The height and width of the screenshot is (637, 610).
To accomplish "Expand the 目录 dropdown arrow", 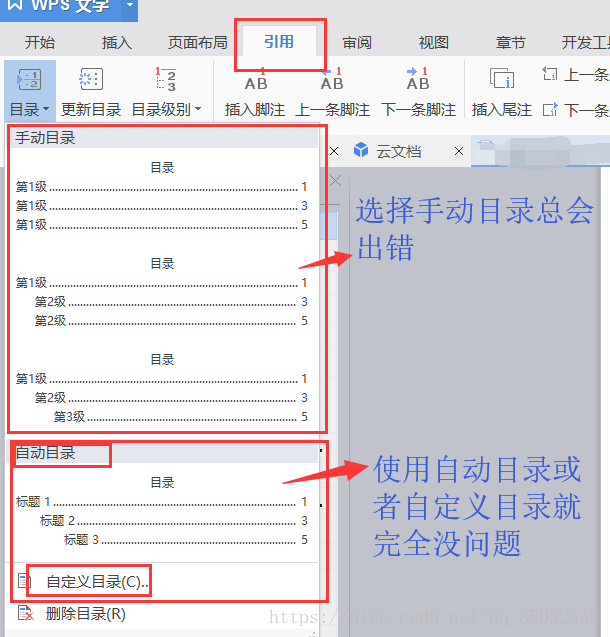I will tap(46, 109).
